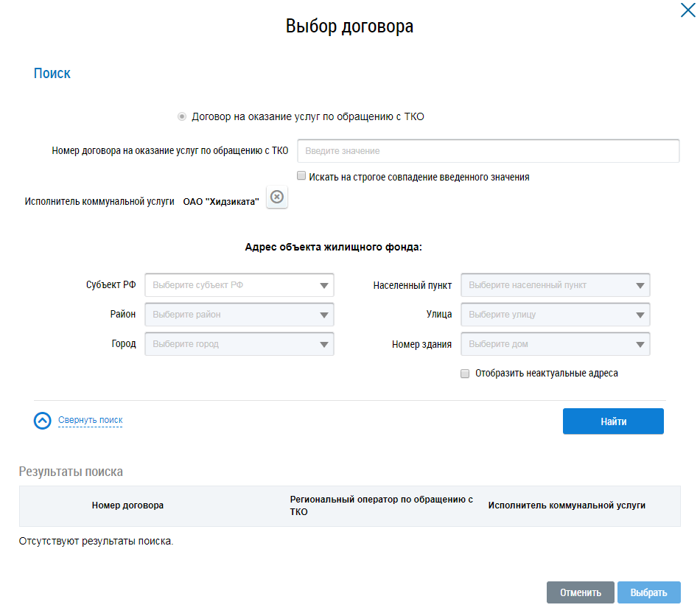Viewport: 700px width, 616px height.
Task: Click the Свернуть поиск link
Action: 90,421
